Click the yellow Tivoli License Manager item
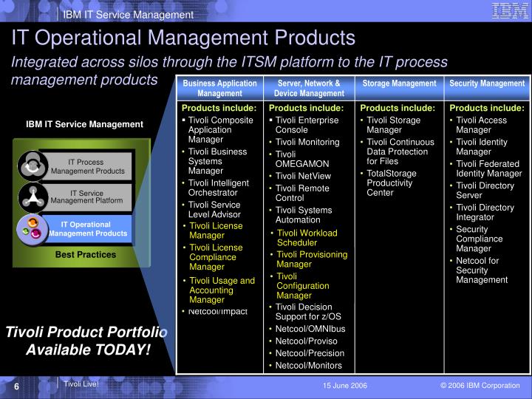Image resolution: width=532 pixels, height=399 pixels. point(216,231)
